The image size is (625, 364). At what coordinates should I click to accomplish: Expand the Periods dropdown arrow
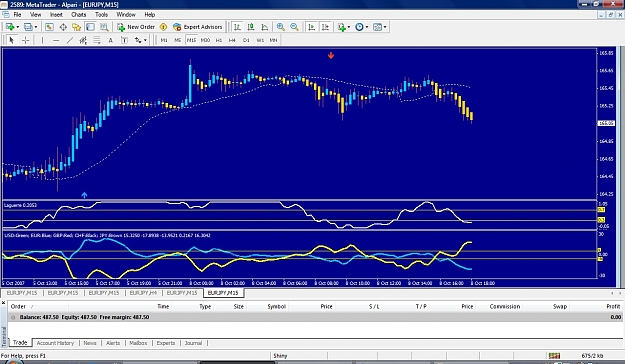tap(367, 27)
